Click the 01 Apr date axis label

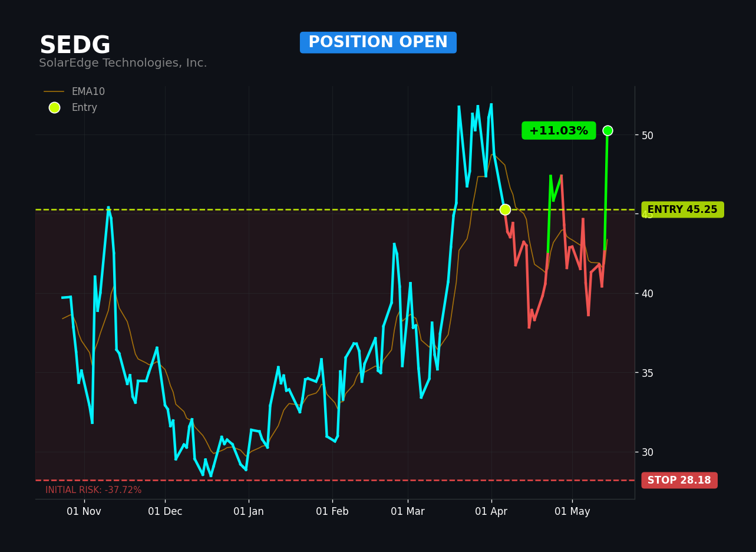(x=491, y=512)
